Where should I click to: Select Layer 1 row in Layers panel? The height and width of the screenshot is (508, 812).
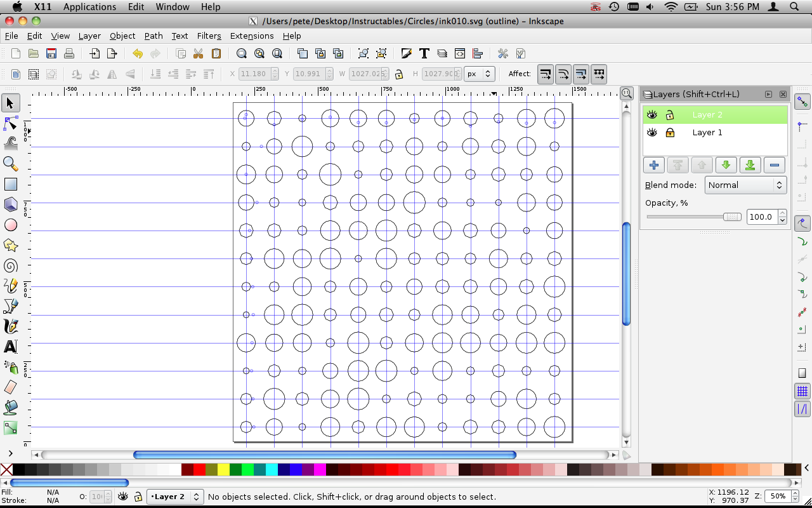(716, 133)
